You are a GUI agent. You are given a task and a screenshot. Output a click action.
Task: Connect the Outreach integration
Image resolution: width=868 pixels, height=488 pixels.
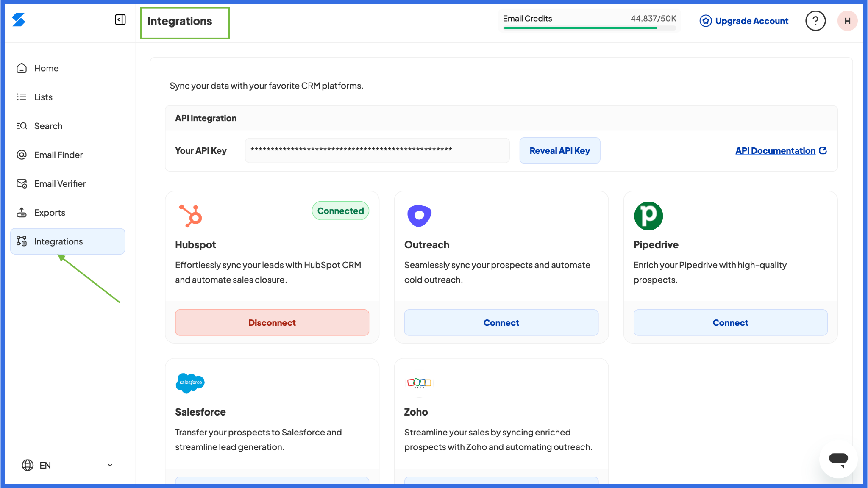point(501,322)
